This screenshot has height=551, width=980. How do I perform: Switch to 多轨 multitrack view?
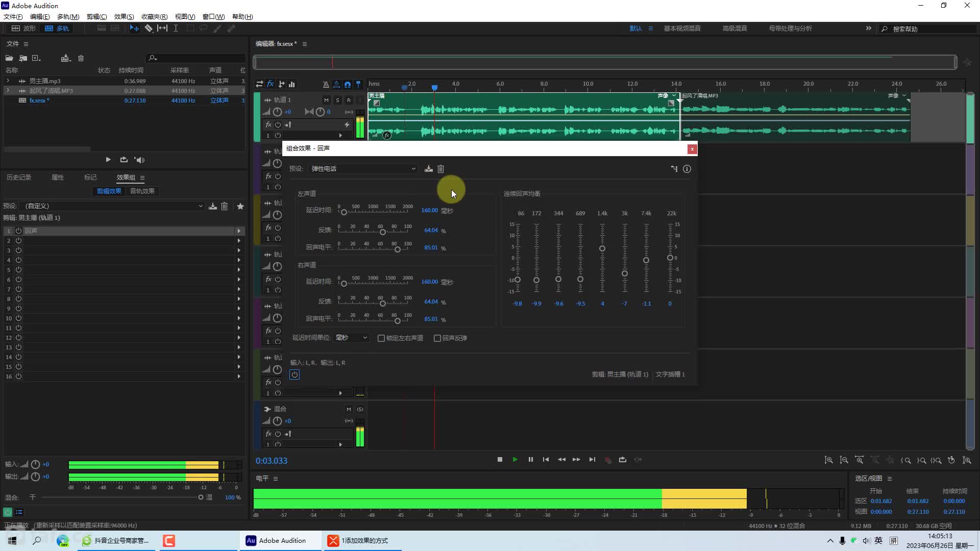pyautogui.click(x=57, y=29)
